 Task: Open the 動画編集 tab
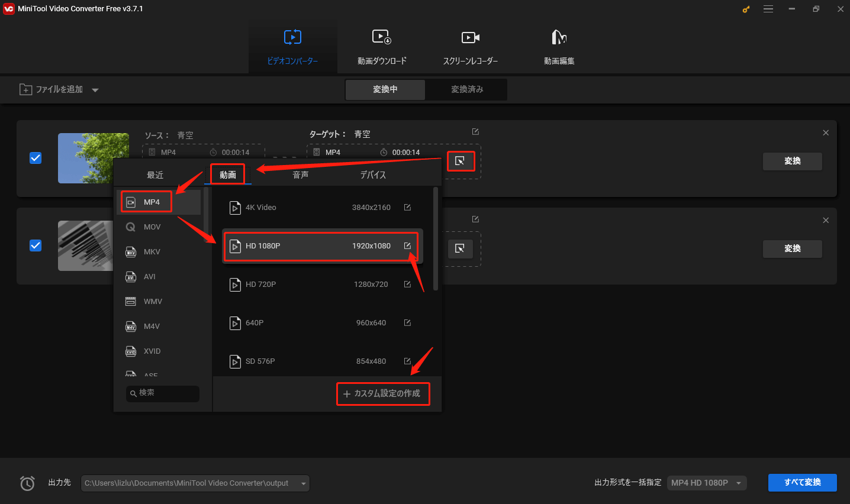point(559,47)
